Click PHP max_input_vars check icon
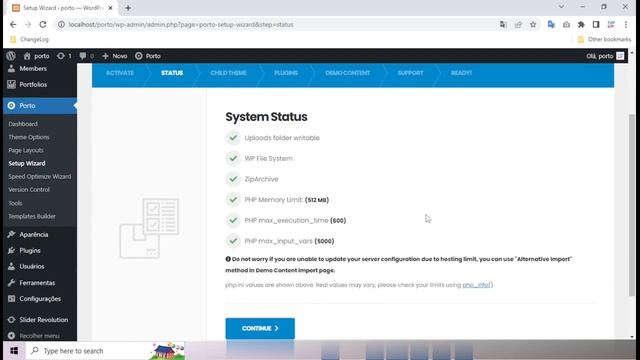 233,241
